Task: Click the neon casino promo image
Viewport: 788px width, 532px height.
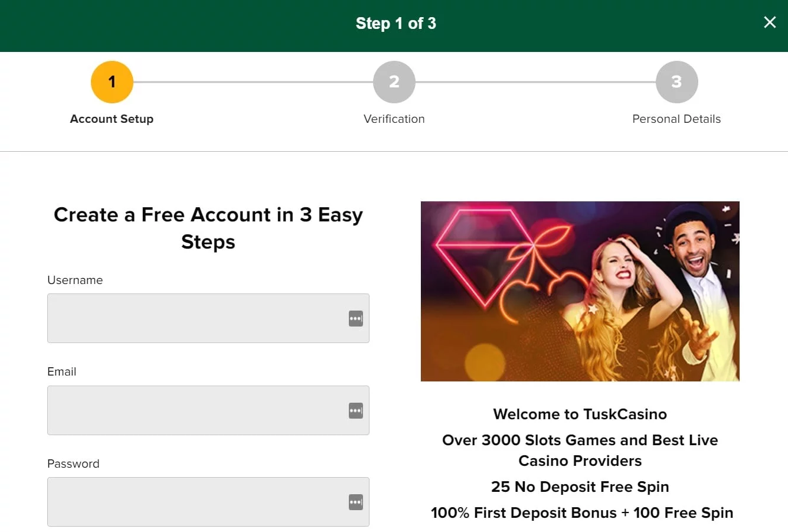Action: (580, 291)
